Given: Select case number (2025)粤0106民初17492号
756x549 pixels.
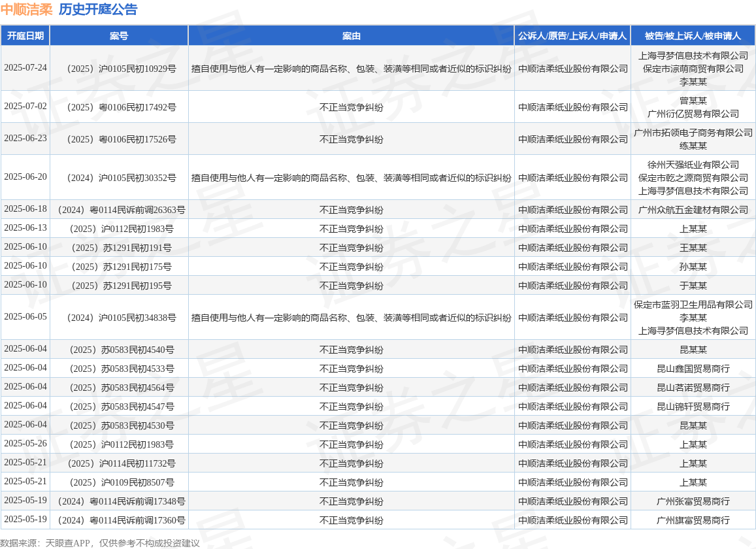Looking at the screenshot, I should (119, 107).
